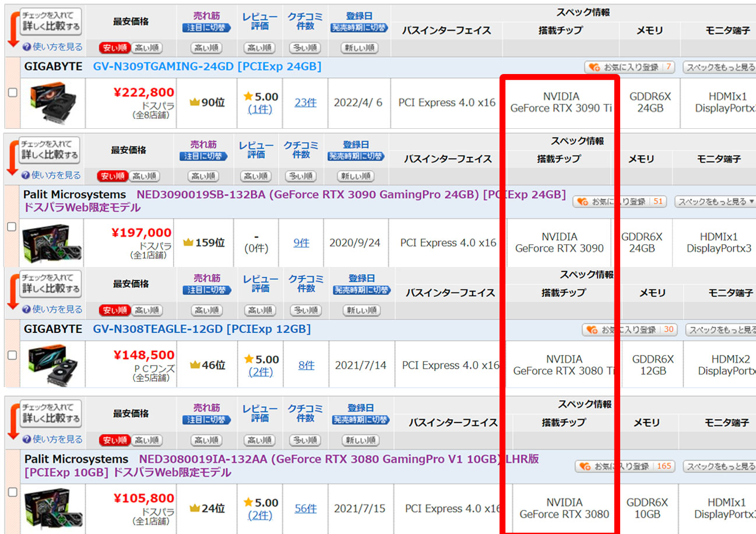The height and width of the screenshot is (534, 756).
Task: Click 売れ筋 高い順 above the GV-N308TEAGLE-12GD row
Action: click(206, 310)
